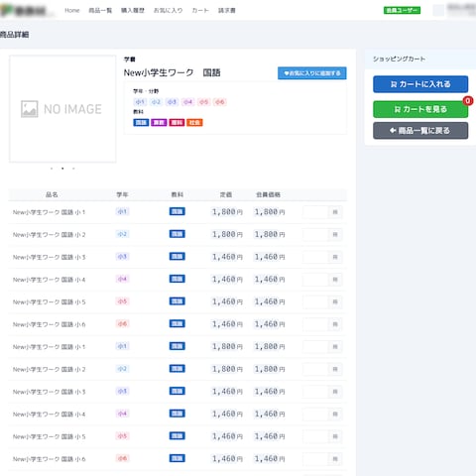Click the 品名 column header
This screenshot has width=476, height=476.
(52, 194)
